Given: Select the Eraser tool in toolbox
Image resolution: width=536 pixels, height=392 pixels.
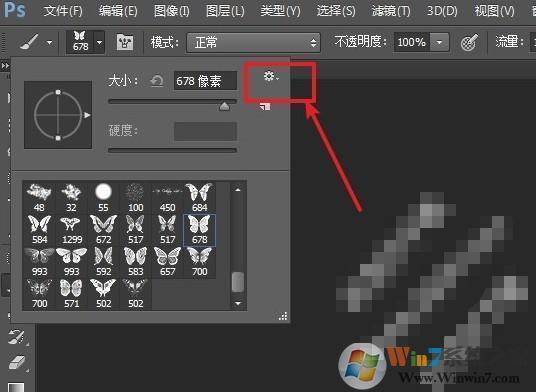Looking at the screenshot, I should click(17, 363).
